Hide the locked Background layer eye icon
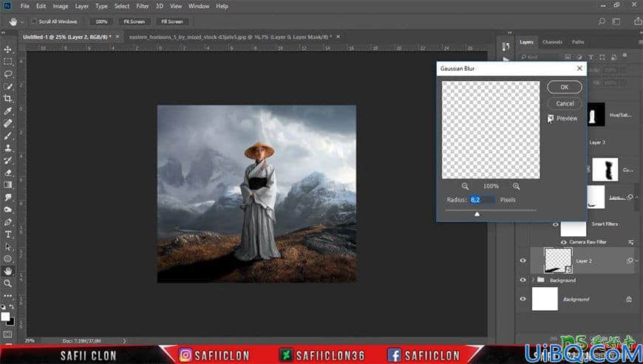Image resolution: width=643 pixels, height=364 pixels. 523,299
